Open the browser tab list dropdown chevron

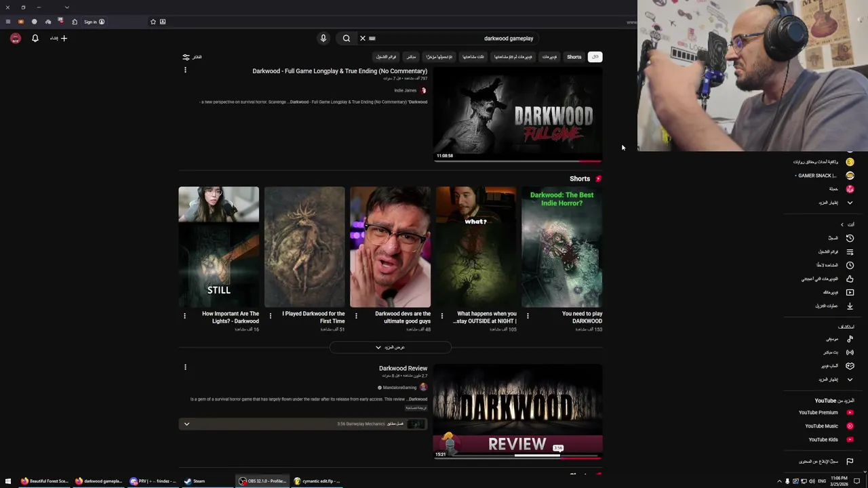click(66, 7)
